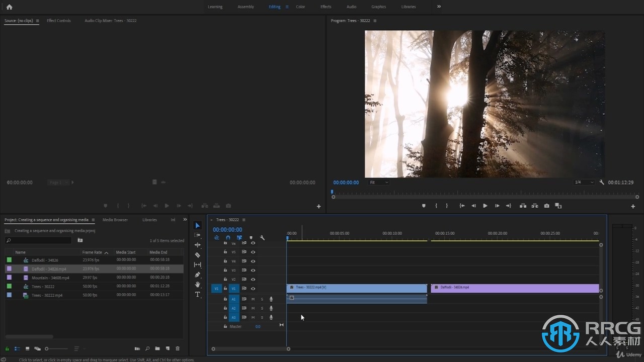Open Effect Controls tab
644x362 pixels.
59,21
